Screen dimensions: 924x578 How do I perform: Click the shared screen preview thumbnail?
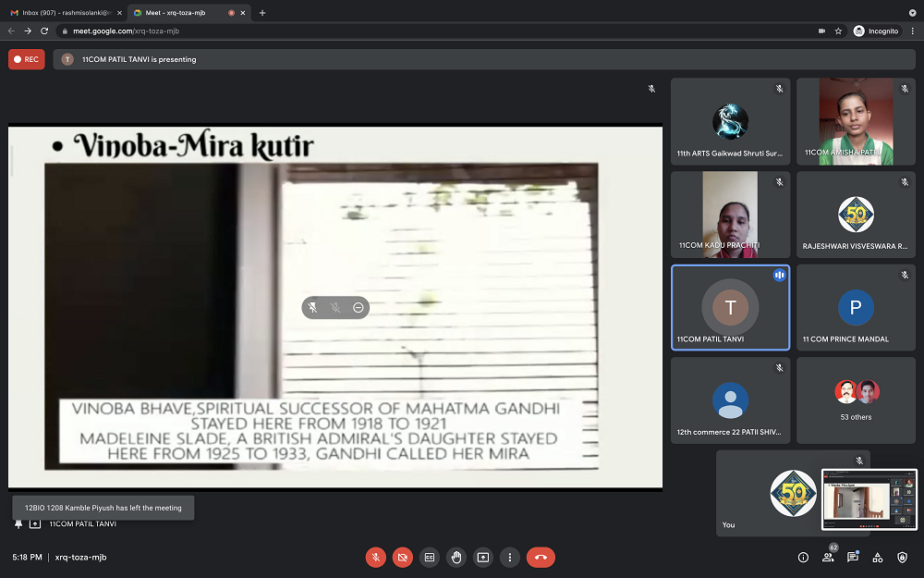[x=869, y=499]
